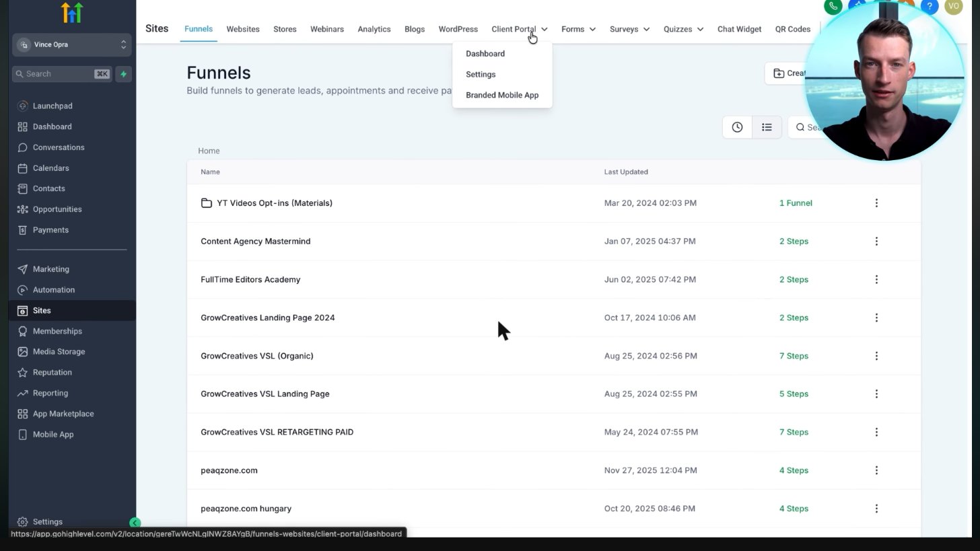Screen dimensions: 980x551
Task: Open the peaqzone.com funnel
Action: point(229,470)
